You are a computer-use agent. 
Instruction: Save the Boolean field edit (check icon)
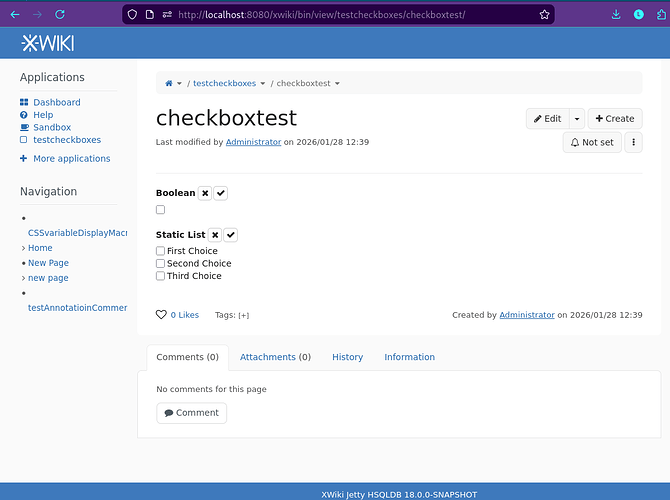click(221, 193)
